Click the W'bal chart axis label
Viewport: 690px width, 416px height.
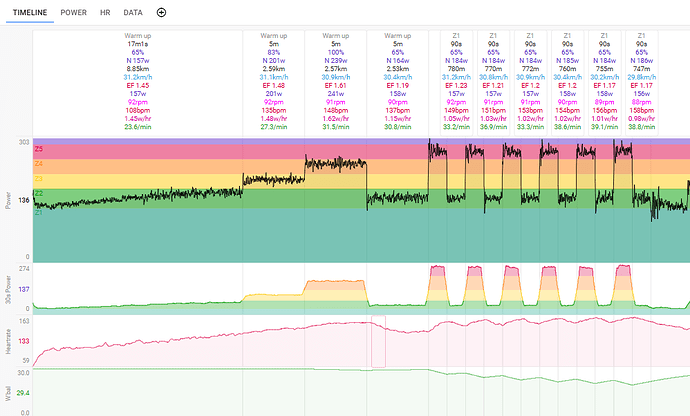(8, 392)
